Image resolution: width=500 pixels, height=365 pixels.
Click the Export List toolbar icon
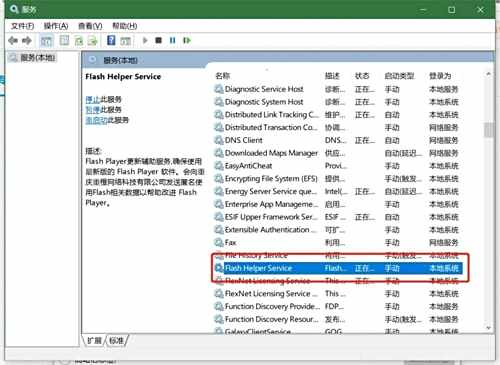coord(92,41)
